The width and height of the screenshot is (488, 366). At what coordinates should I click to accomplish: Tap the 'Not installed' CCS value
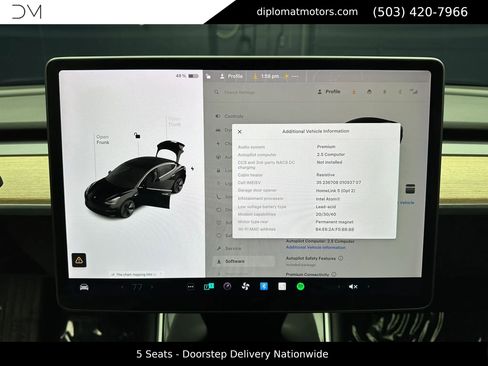point(329,162)
